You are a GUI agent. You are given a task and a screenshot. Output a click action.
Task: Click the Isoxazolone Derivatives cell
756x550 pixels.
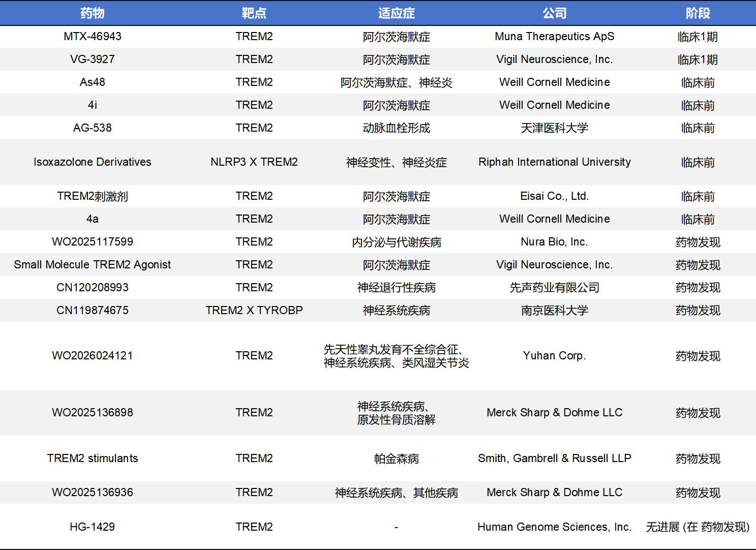click(x=92, y=162)
